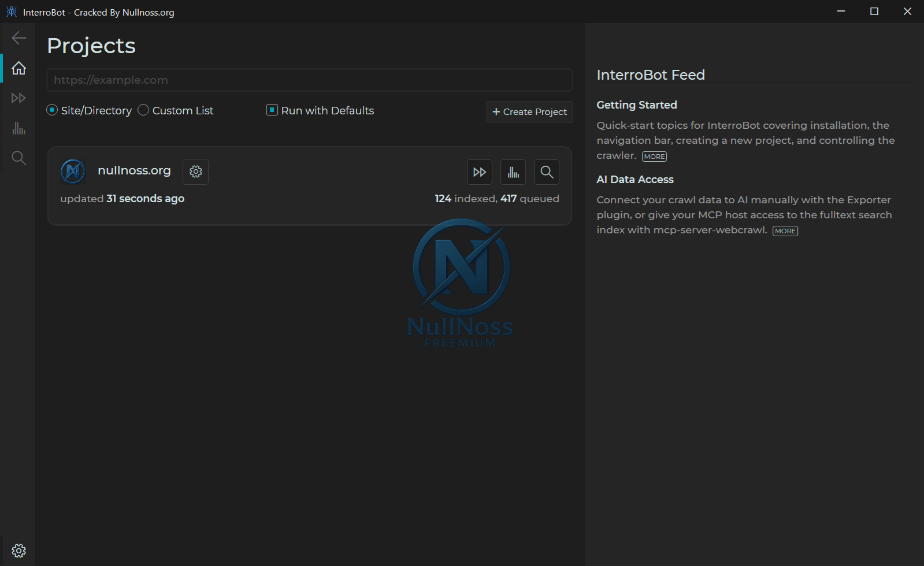Open MORE link under AI Data Access

click(785, 231)
